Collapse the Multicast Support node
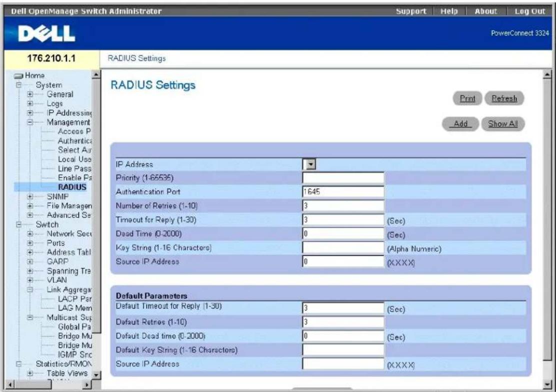 (x=30, y=317)
